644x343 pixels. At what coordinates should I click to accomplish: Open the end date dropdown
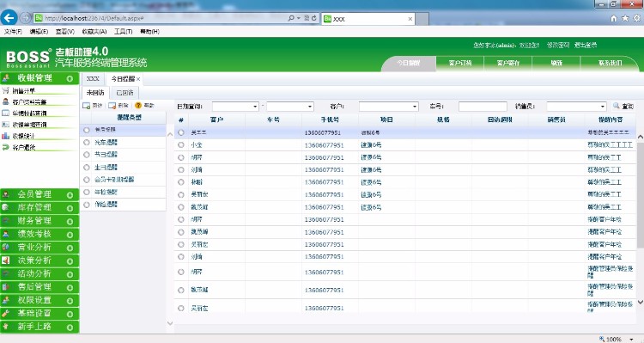click(x=310, y=107)
